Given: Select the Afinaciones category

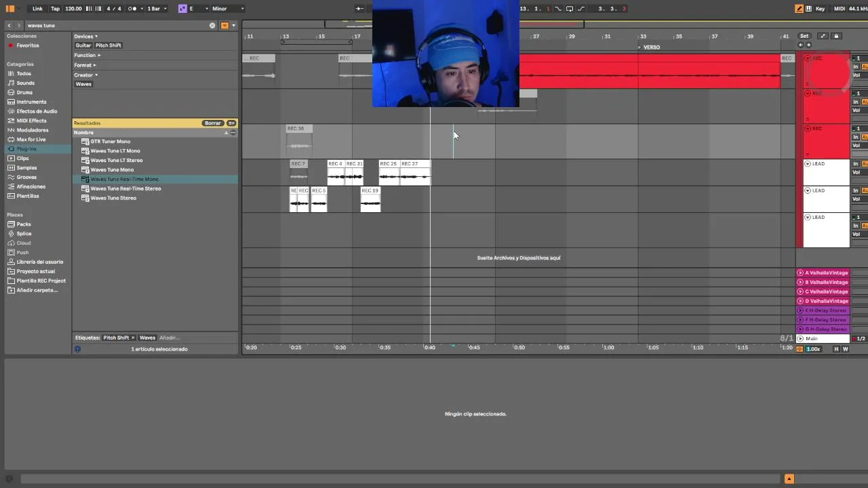Looking at the screenshot, I should click(x=31, y=187).
